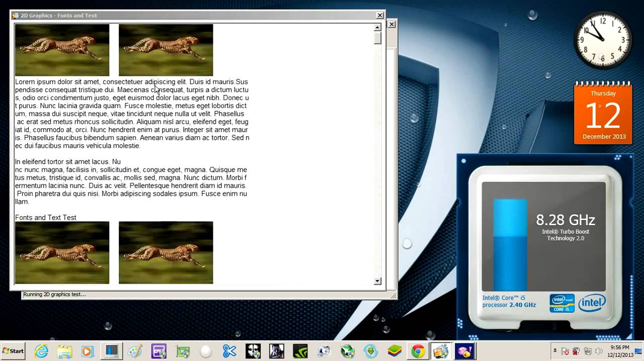This screenshot has height=361, width=644.
Task: Click the bottom-left cheetah image
Action: pos(62,252)
